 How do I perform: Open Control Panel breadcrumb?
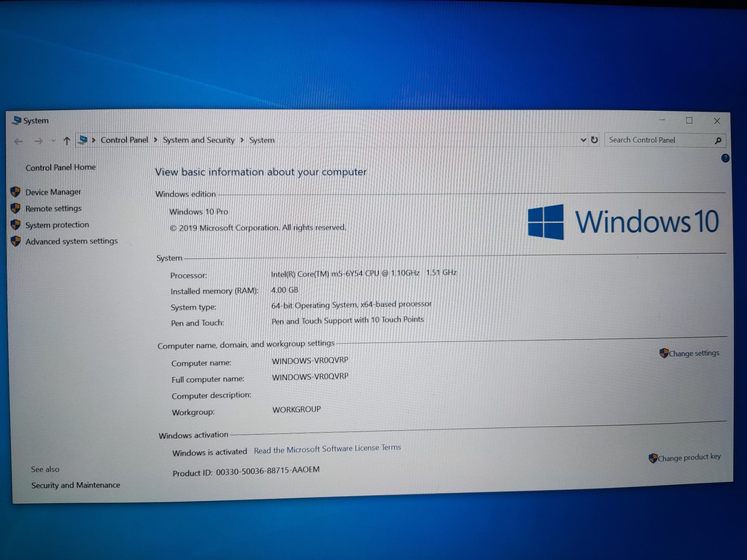124,140
